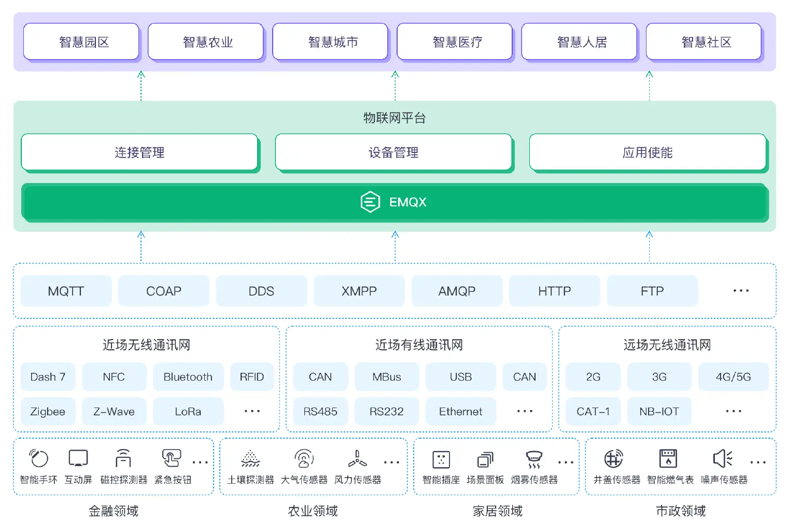Select the MQTT protocol box
This screenshot has height=532, width=788.
pyautogui.click(x=66, y=291)
